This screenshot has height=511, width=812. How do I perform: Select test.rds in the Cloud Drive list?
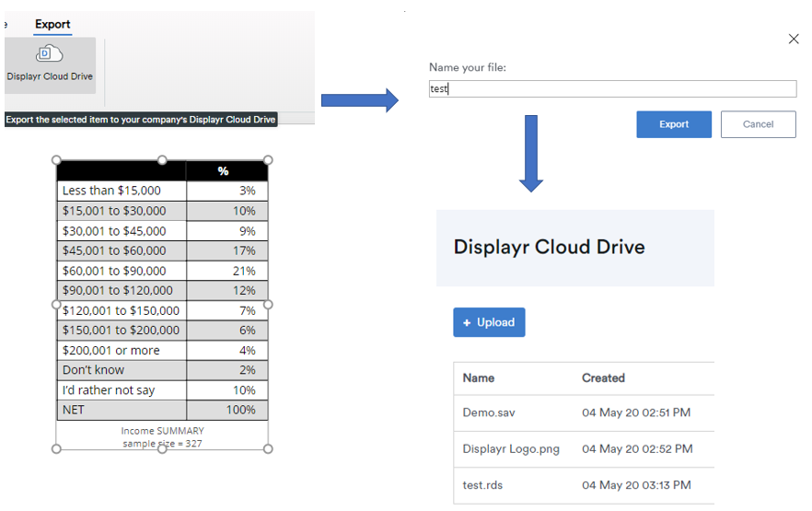(482, 485)
